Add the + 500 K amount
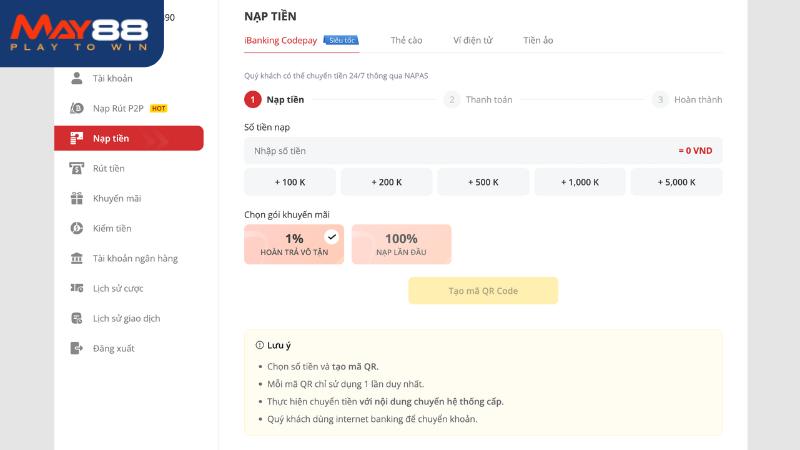Image resolution: width=800 pixels, height=450 pixels. click(483, 182)
